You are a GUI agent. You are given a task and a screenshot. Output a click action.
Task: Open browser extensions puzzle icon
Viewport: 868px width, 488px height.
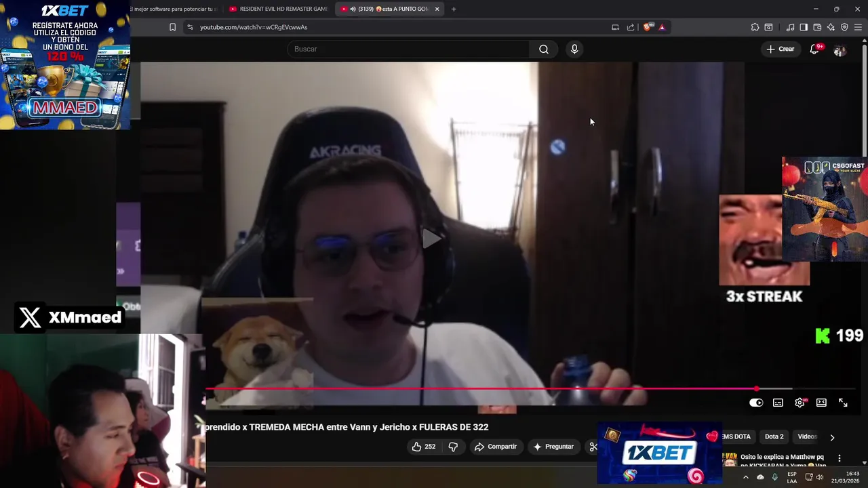(x=755, y=27)
